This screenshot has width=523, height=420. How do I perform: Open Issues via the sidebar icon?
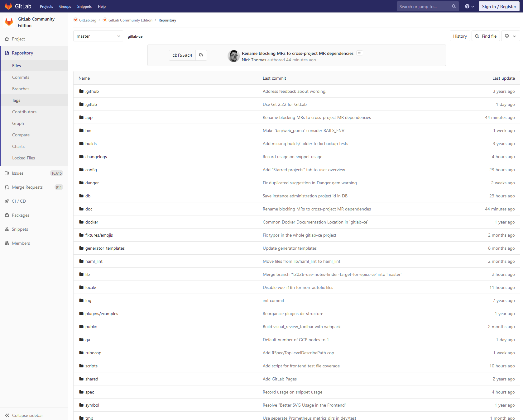click(x=7, y=173)
